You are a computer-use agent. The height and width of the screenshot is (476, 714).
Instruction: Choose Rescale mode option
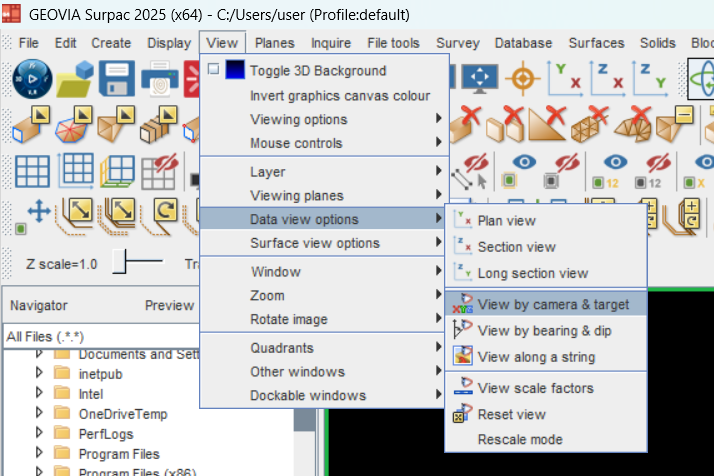546,439
